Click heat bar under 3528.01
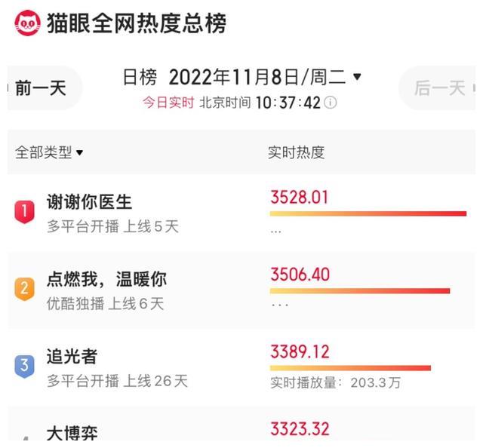Screen dimensions: 483x448 368,213
